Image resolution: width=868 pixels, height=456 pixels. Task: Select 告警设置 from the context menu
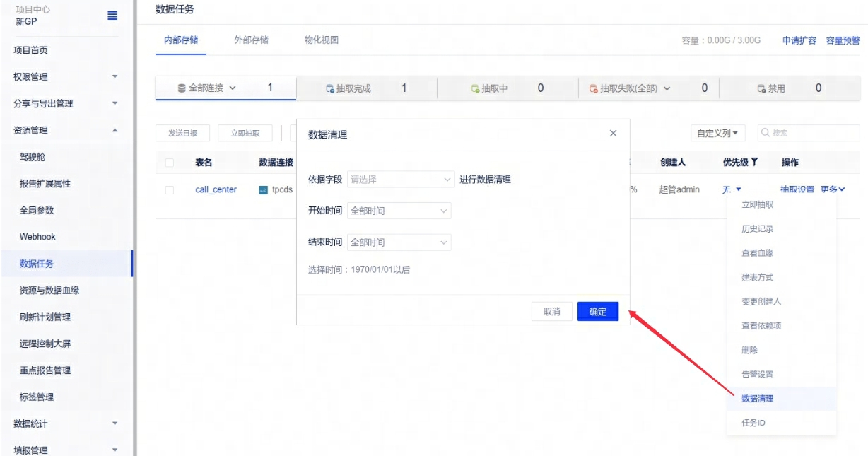(757, 375)
